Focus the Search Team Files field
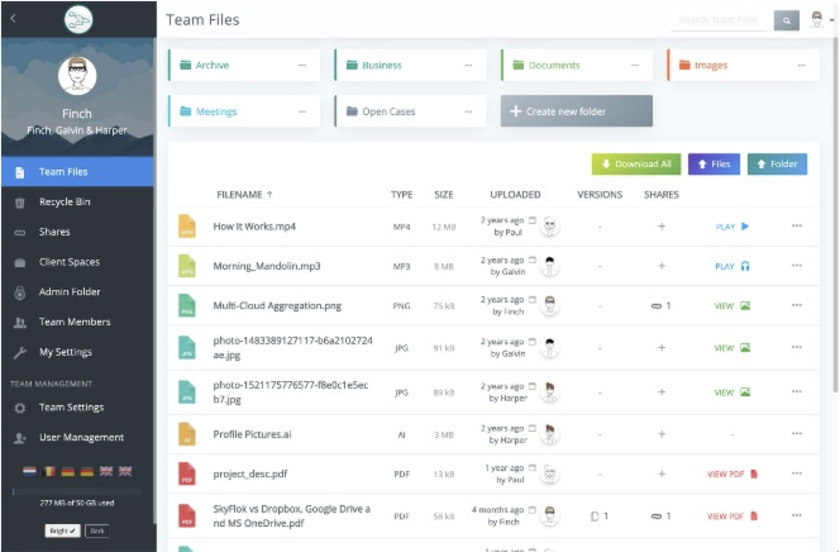This screenshot has width=840, height=552. 718,20
